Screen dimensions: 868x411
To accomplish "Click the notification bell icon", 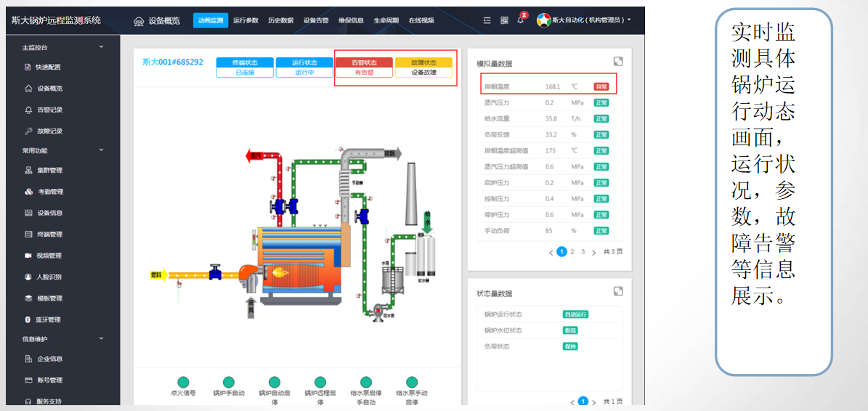I will coord(520,20).
